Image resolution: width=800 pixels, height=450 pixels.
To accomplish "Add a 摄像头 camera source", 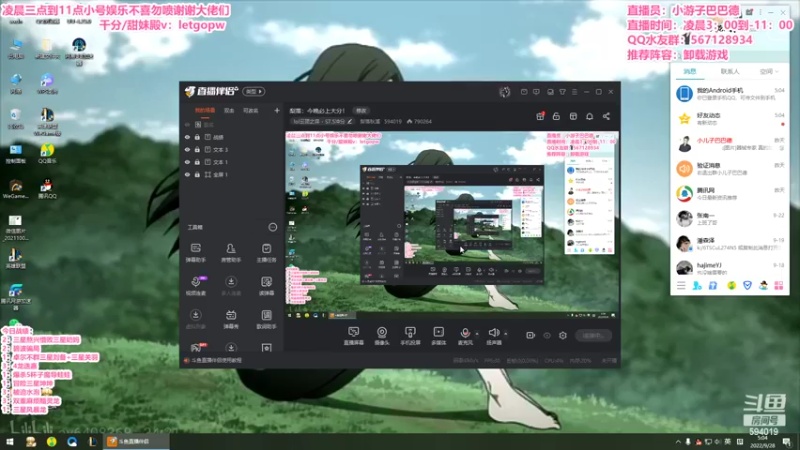I will point(382,336).
